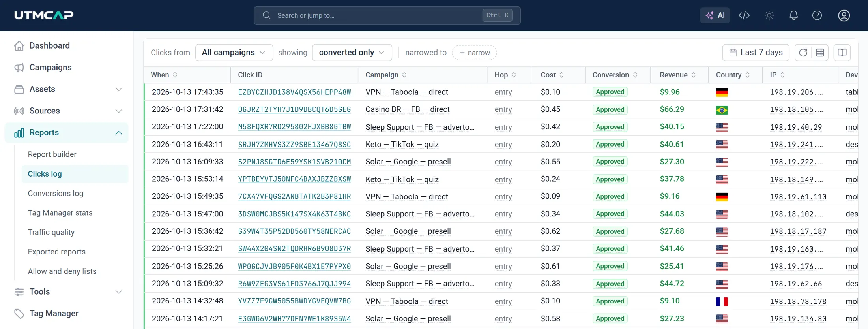
Task: Expand the Assets section chevron
Action: (x=119, y=89)
